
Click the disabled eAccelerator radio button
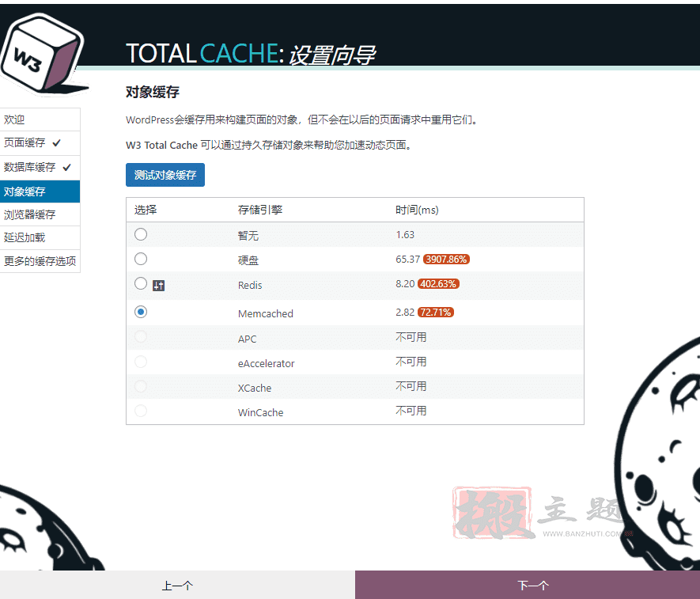pyautogui.click(x=141, y=362)
